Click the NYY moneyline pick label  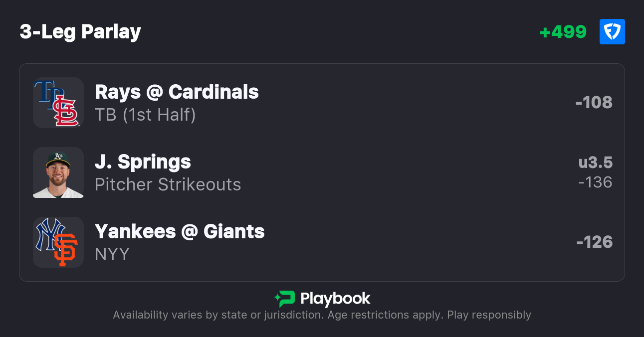[x=112, y=254]
